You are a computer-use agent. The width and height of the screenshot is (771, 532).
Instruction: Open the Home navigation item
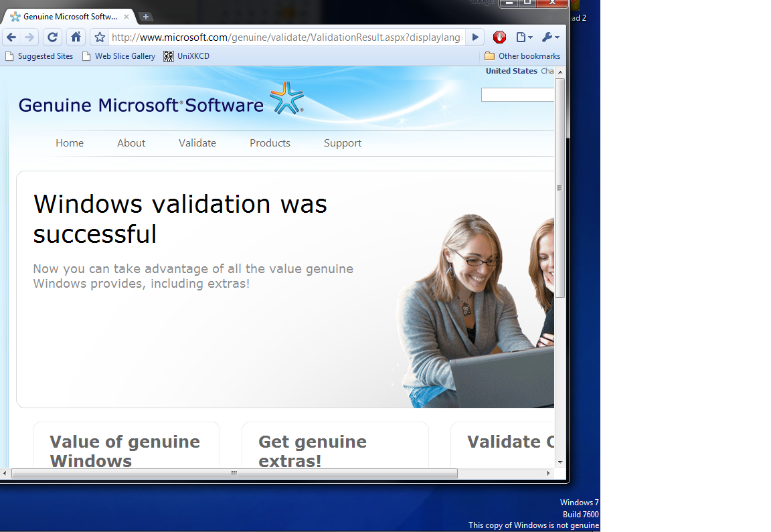[x=70, y=143]
